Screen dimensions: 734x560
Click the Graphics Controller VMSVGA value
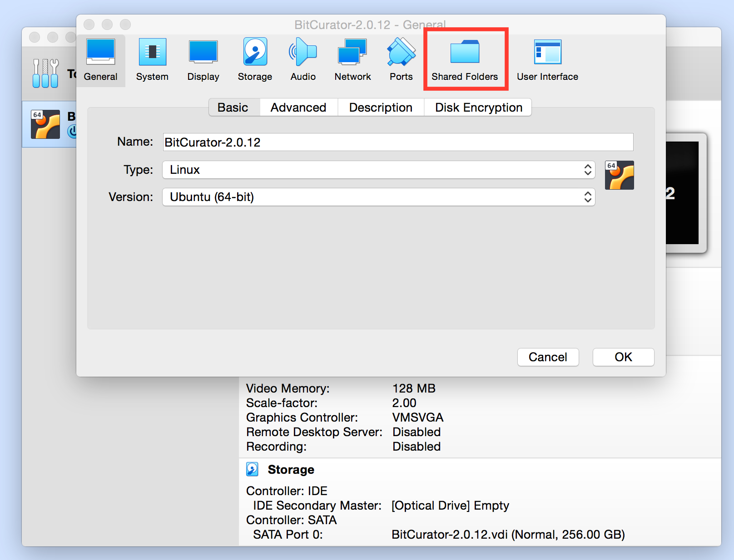418,418
